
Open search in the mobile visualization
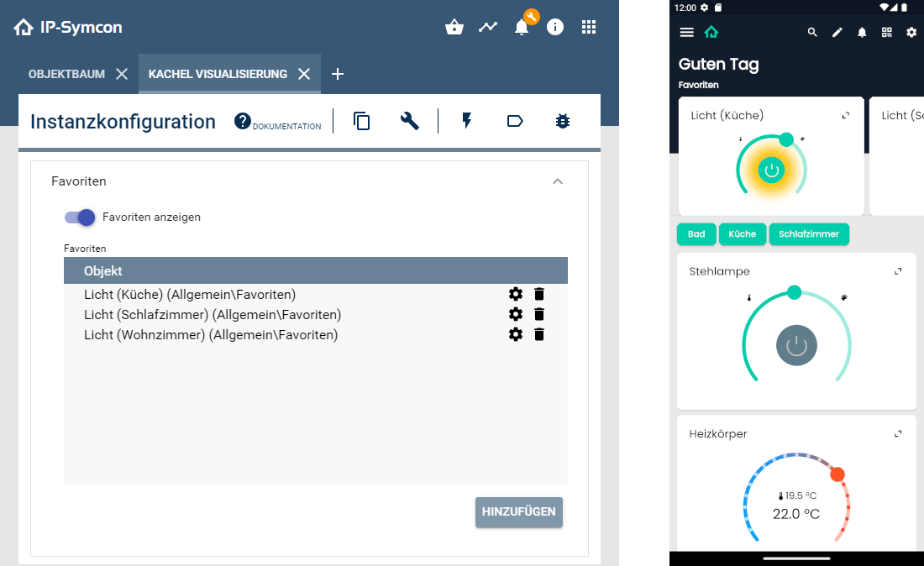[x=811, y=32]
